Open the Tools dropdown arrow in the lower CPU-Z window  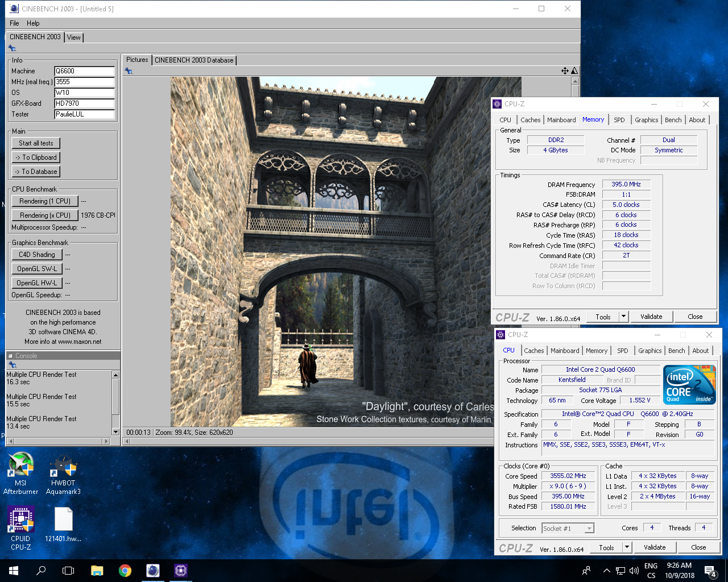(627, 547)
